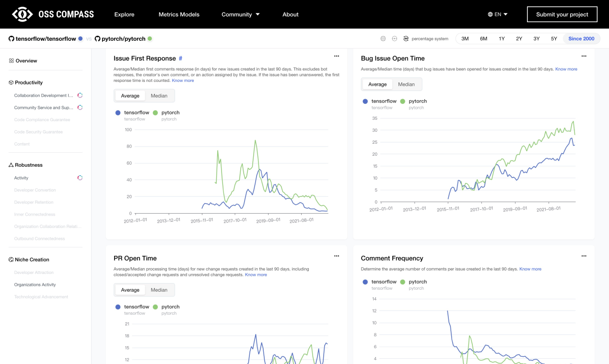Screen dimensions: 609x364
Task: Expand the Community dropdown menu
Action: pos(241,14)
